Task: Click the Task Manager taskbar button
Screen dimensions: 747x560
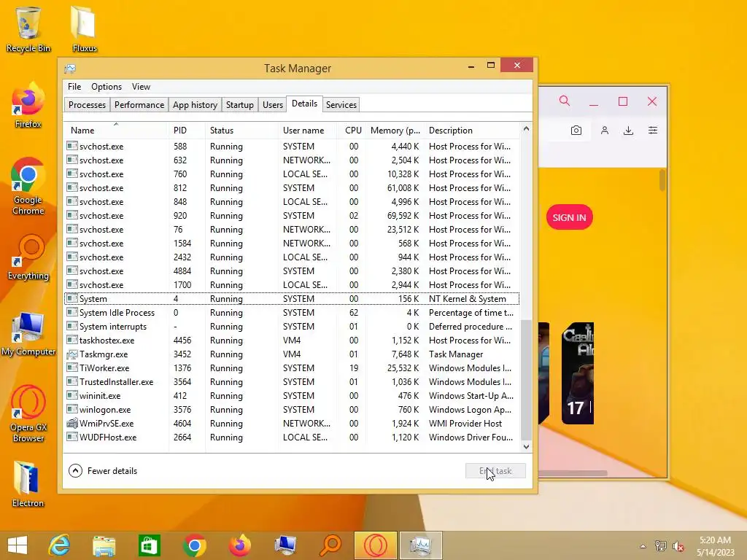Action: tap(421, 545)
